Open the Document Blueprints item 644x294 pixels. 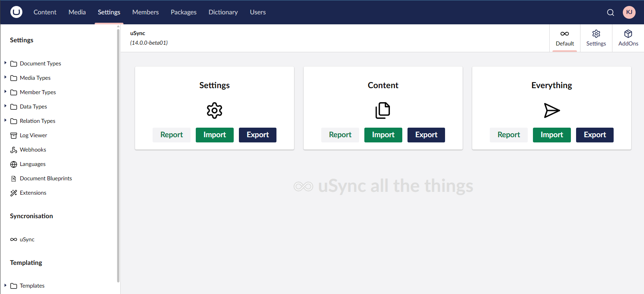46,178
